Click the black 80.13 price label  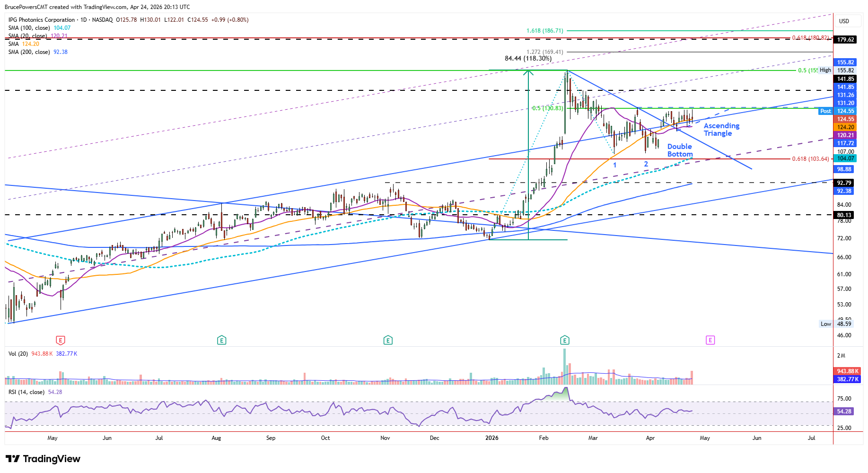tap(844, 215)
